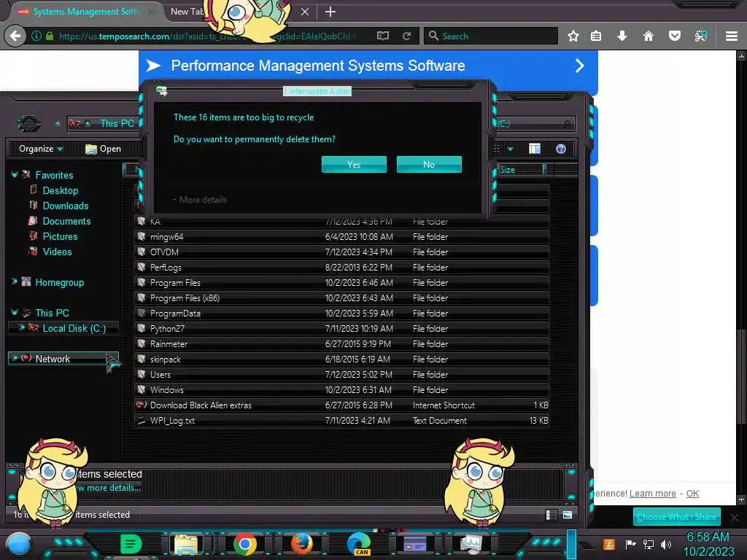Open Desktop in Favorites
The height and width of the screenshot is (560, 747).
[60, 190]
